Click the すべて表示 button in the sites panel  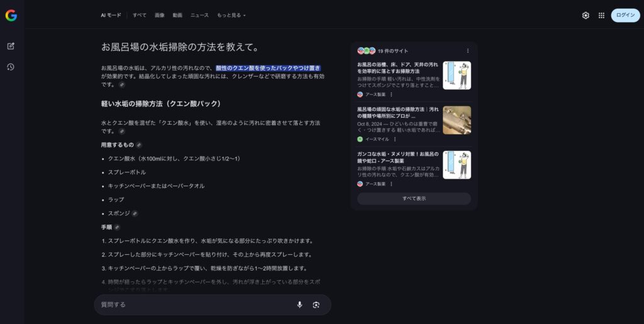(414, 198)
